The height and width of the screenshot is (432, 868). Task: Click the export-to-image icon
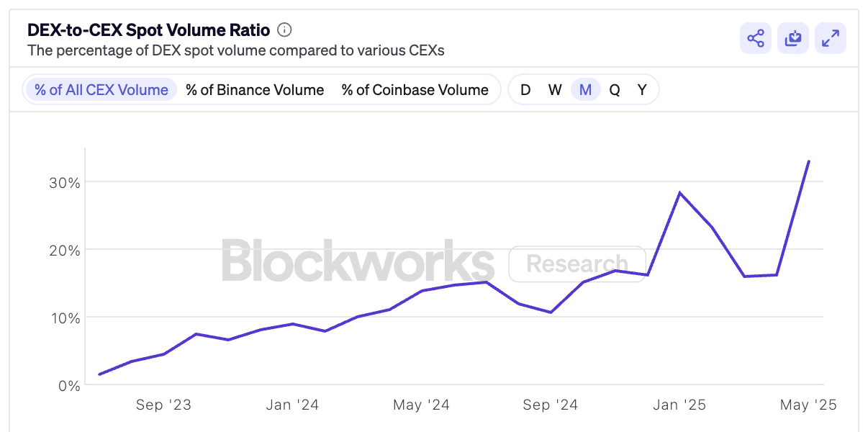792,38
